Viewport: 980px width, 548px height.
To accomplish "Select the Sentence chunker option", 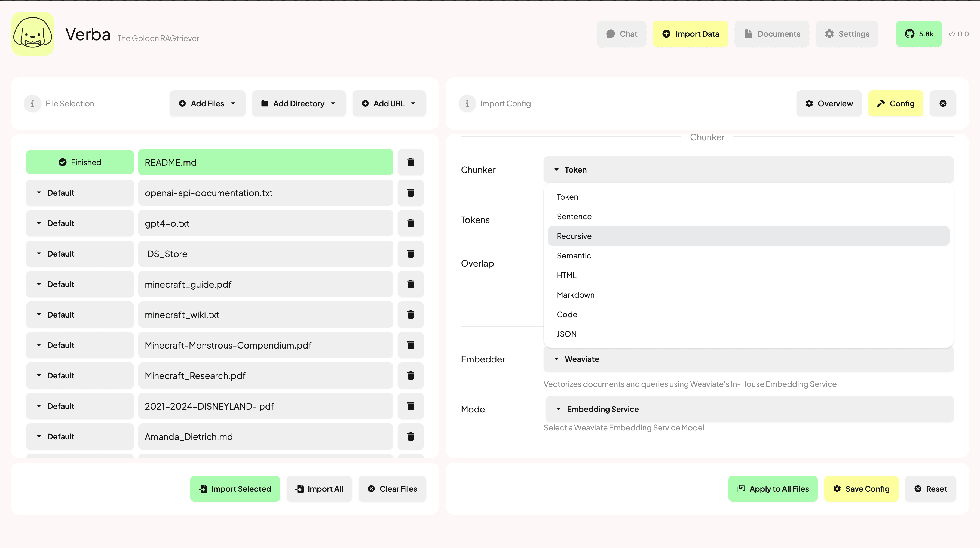I will 574,216.
